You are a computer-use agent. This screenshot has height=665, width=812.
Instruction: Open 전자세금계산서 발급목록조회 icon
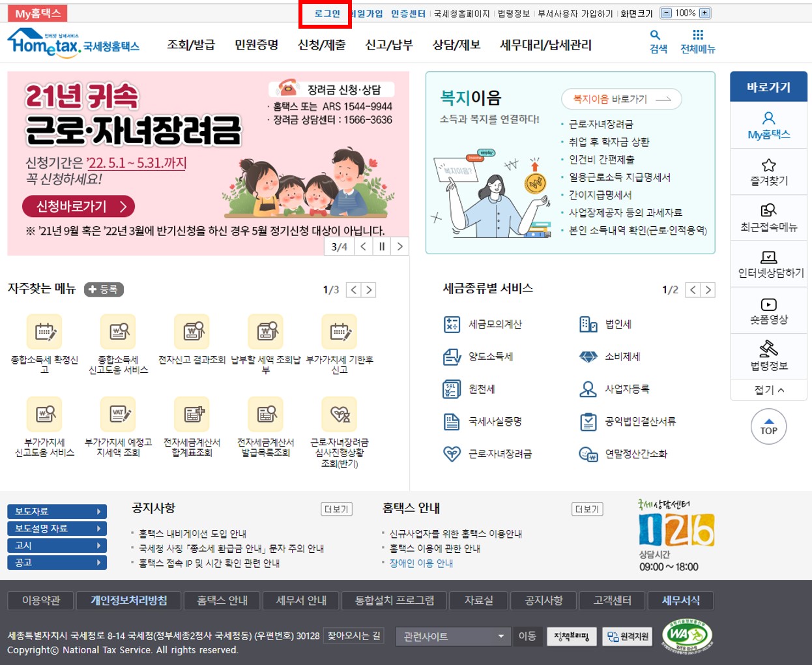pyautogui.click(x=266, y=414)
